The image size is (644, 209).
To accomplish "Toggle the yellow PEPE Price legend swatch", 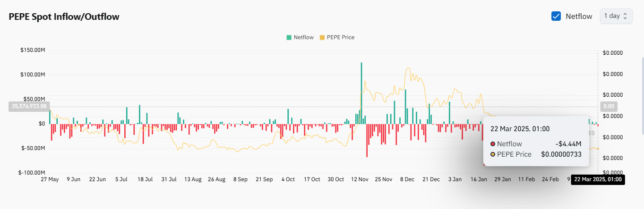I will [x=322, y=37].
